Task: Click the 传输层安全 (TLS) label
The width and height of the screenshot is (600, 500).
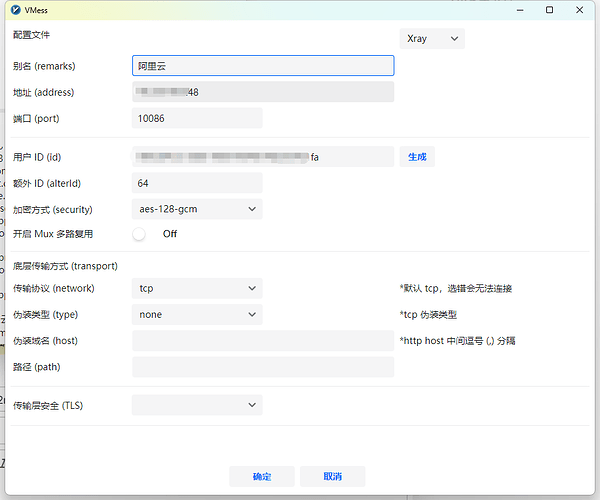Action: (48, 406)
